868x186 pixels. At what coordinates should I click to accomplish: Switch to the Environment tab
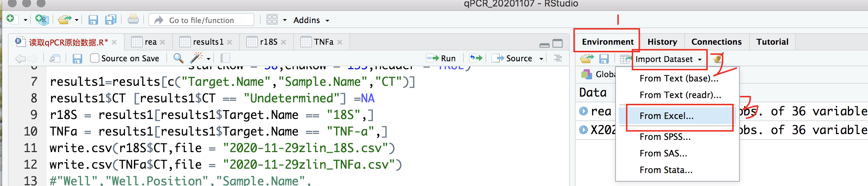pos(608,42)
